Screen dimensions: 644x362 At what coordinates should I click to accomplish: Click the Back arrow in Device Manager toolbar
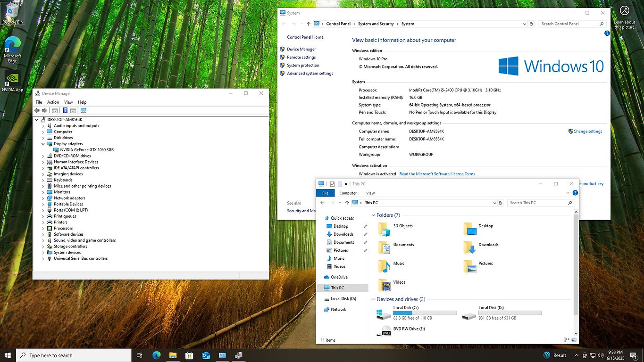37,110
